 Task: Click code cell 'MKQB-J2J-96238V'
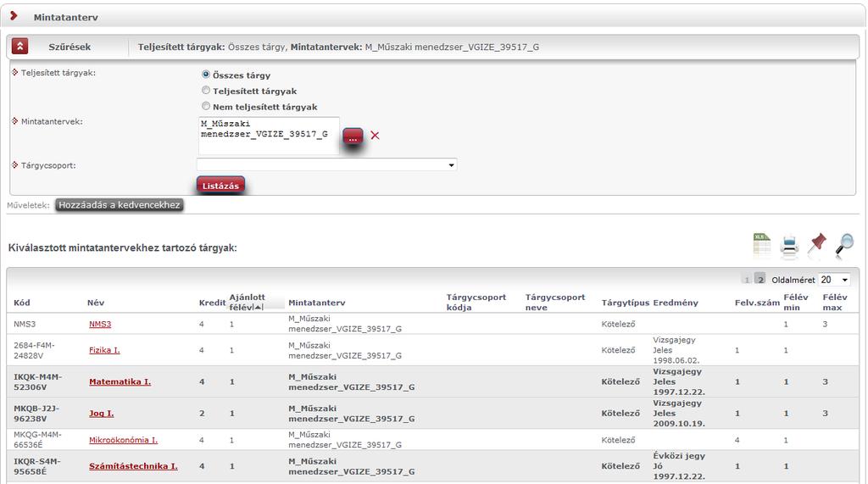[36, 413]
